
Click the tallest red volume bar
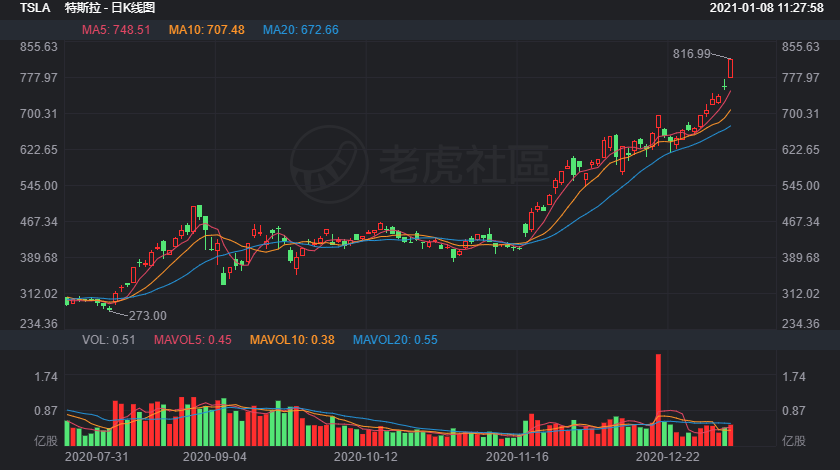[658, 400]
